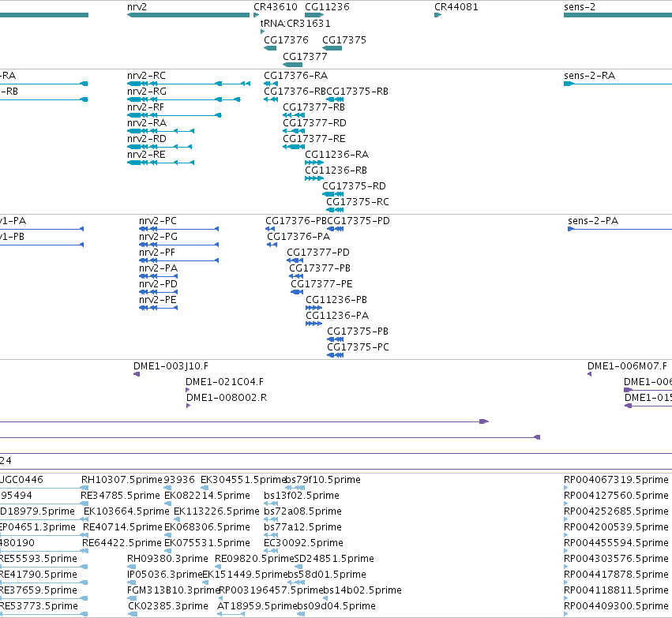Select feature DME1-021C04.F
Viewport: 672px width, 618px height.
pyautogui.click(x=224, y=383)
